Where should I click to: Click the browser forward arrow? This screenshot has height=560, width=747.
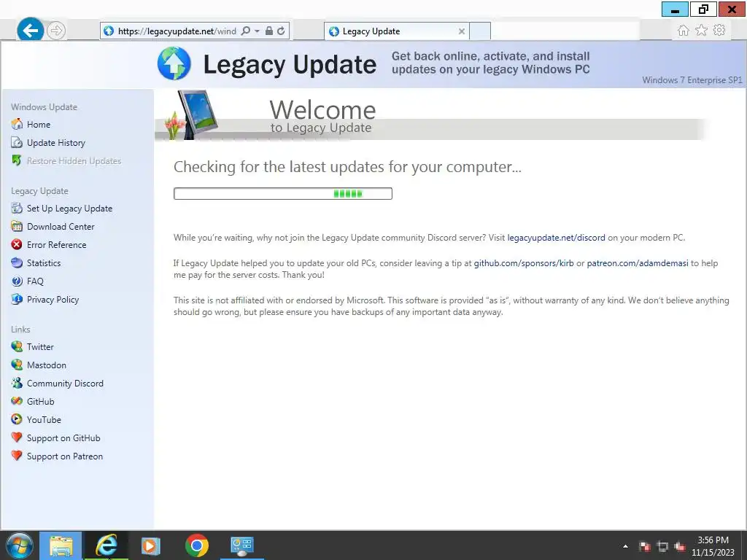pyautogui.click(x=56, y=31)
